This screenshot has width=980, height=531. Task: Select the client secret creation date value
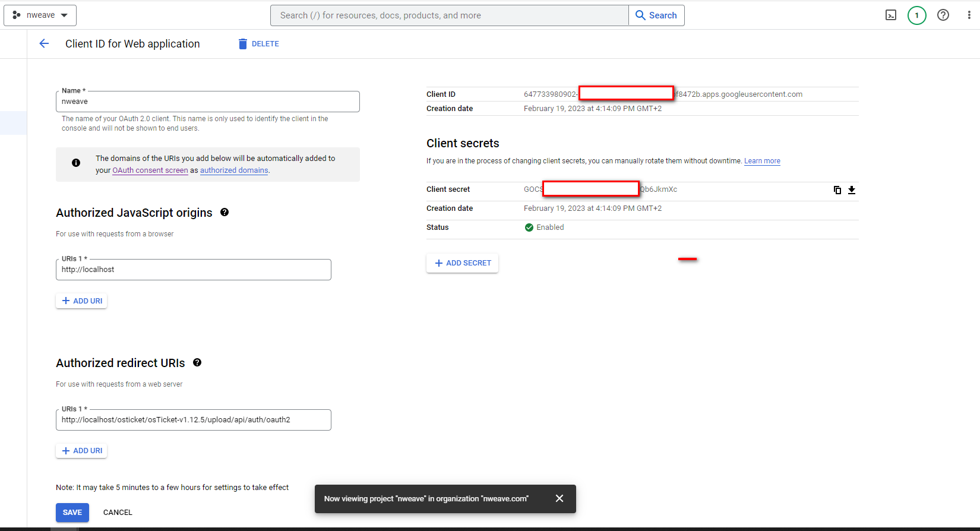click(x=593, y=208)
